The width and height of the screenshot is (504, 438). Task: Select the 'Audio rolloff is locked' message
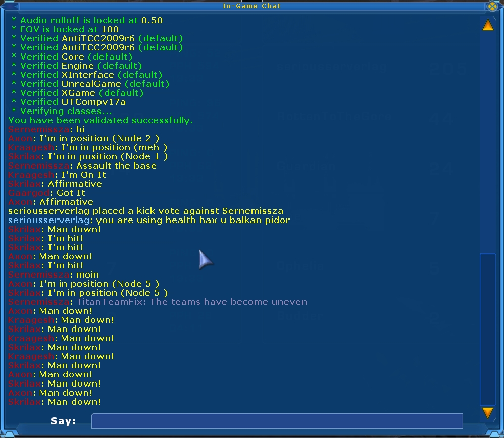click(87, 20)
